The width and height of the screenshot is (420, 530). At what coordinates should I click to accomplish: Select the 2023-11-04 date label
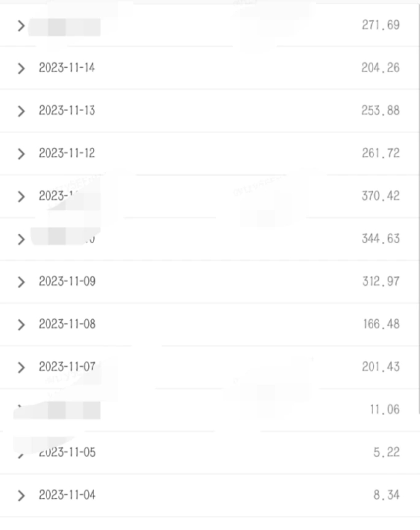tap(67, 495)
